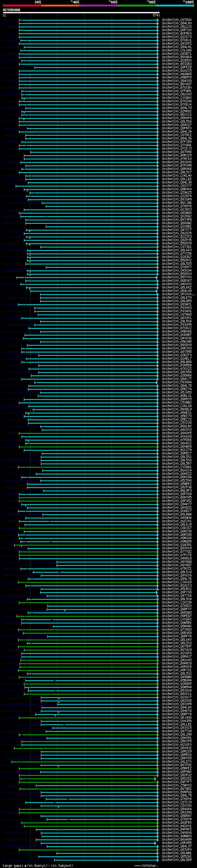Select the UniRef100_B9S4E4 label
Screen dimensions: 197x868
(176, 57)
